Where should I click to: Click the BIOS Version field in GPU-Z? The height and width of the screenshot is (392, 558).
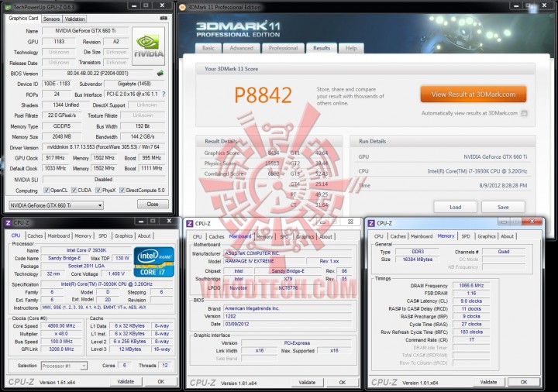point(98,74)
